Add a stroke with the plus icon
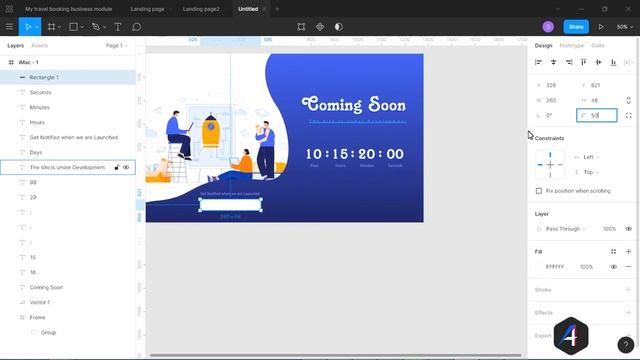Screen dimensions: 640x360 tap(629, 290)
